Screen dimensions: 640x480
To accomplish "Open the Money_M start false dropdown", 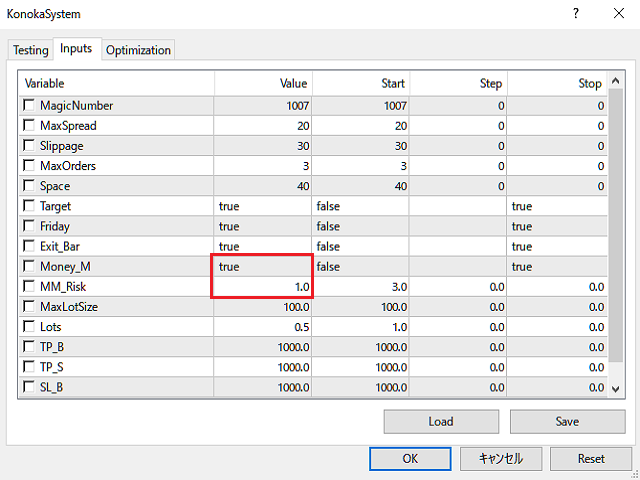I will coord(361,267).
